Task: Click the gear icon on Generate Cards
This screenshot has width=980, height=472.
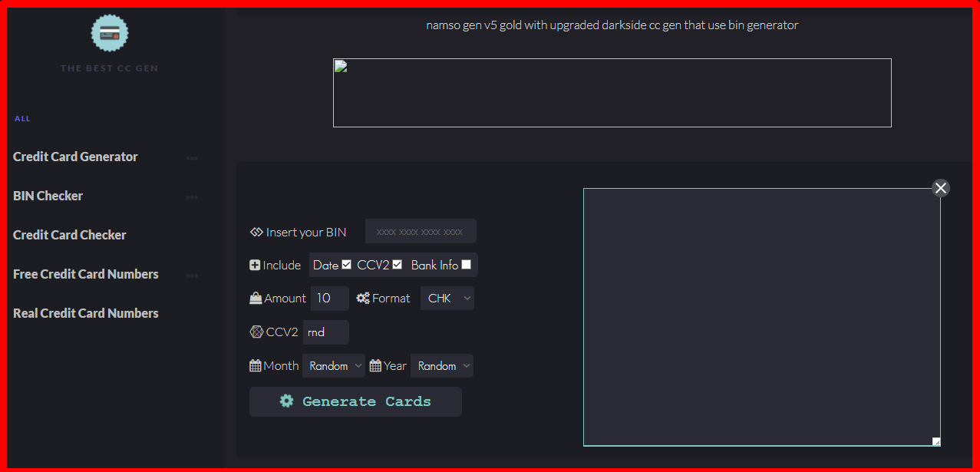Action: 286,401
